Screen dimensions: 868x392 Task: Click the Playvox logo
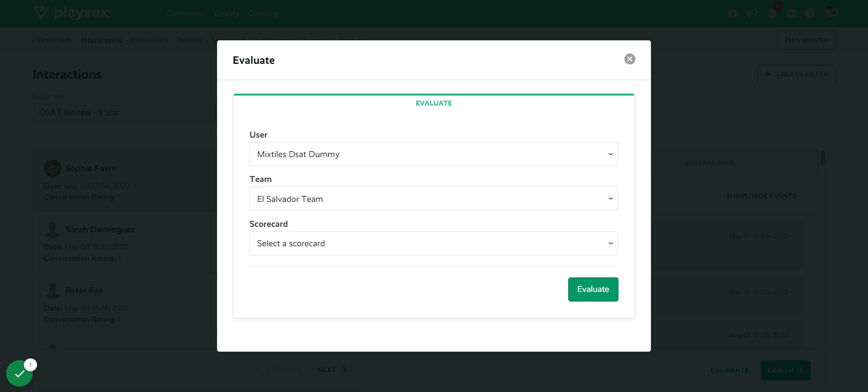(x=71, y=13)
